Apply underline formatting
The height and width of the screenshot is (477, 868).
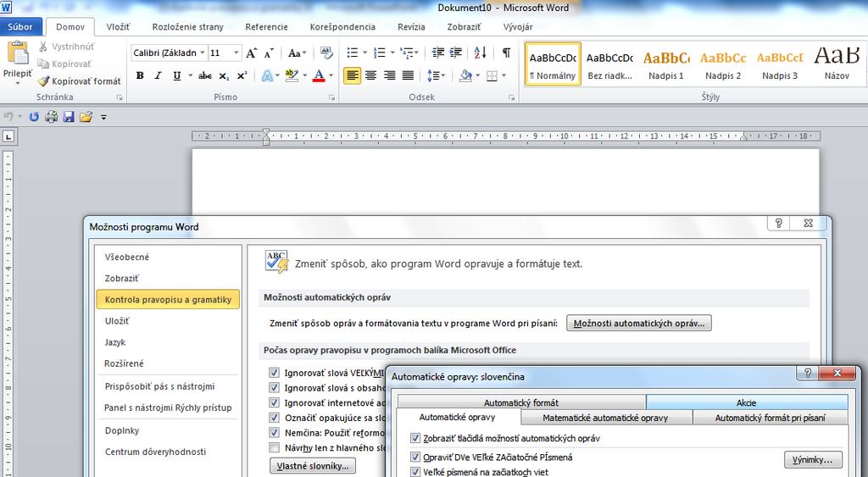[x=176, y=75]
